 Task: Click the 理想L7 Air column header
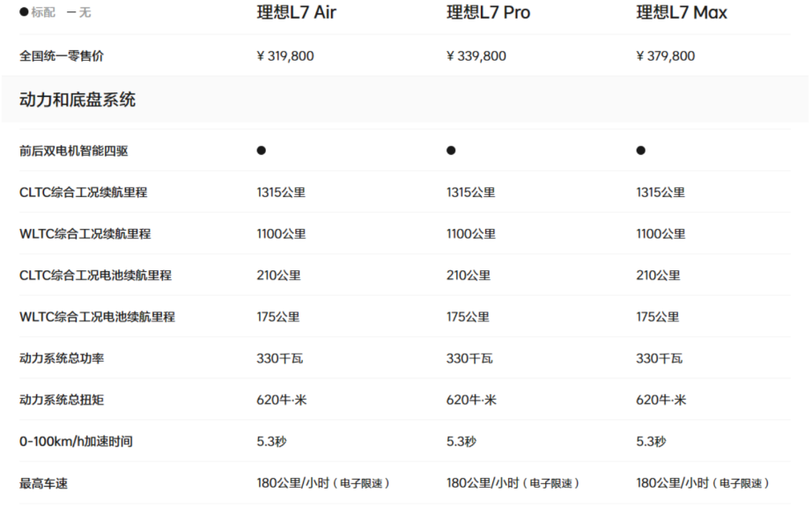(x=296, y=12)
